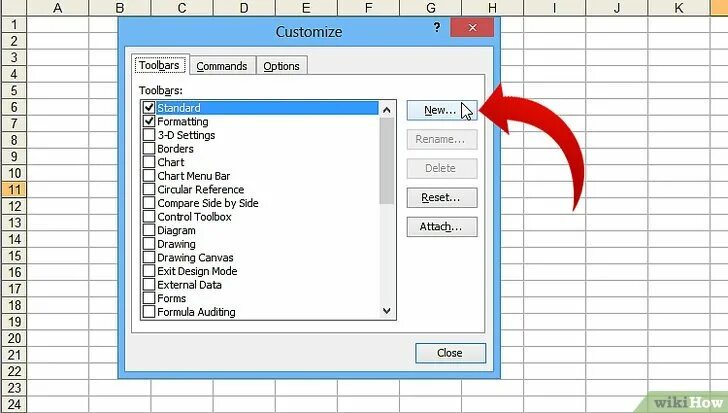This screenshot has height=413, width=728.
Task: Check the Exit Design Mode checkbox
Action: pos(149,271)
